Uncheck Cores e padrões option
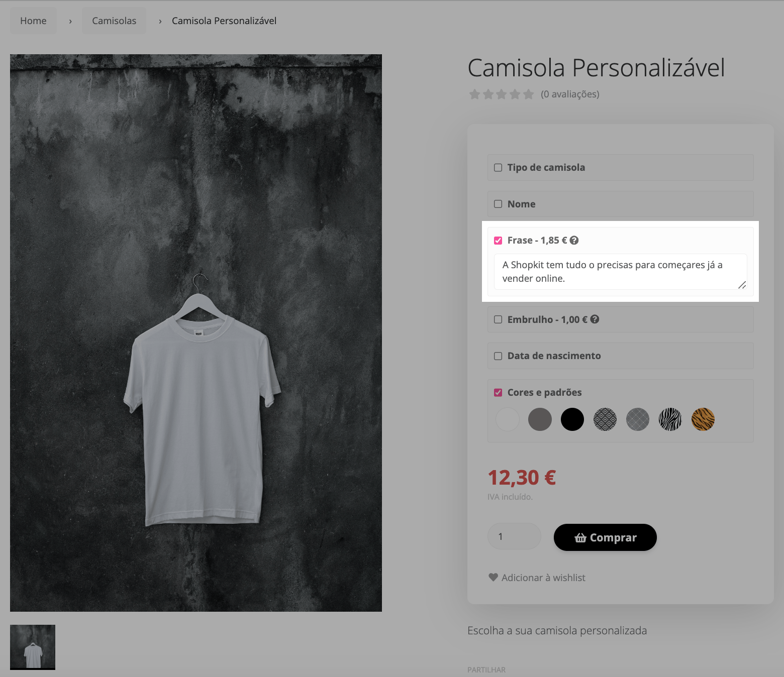The image size is (784, 677). 498,393
